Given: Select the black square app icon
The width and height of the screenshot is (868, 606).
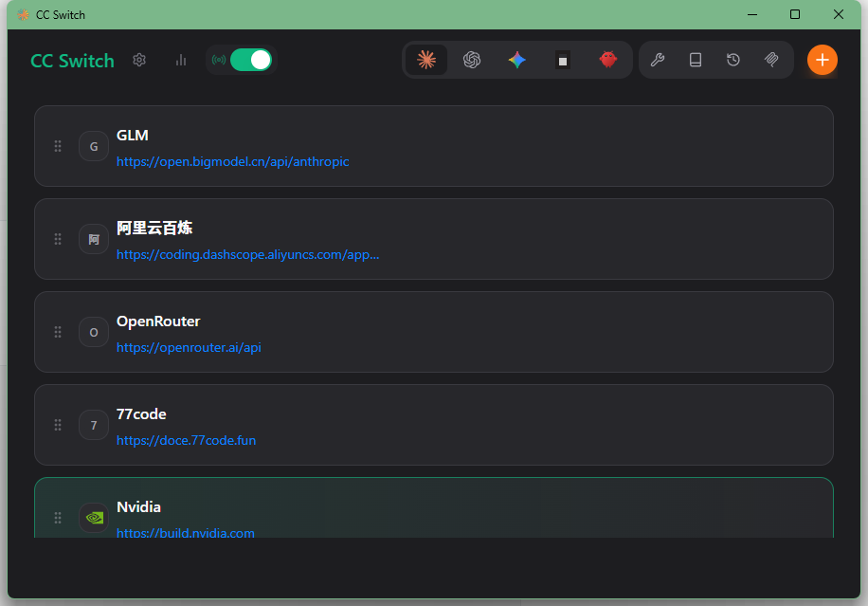Looking at the screenshot, I should tap(563, 60).
